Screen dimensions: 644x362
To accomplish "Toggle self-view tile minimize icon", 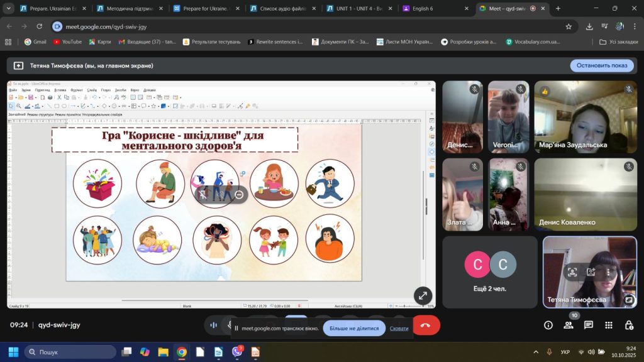I will [628, 300].
